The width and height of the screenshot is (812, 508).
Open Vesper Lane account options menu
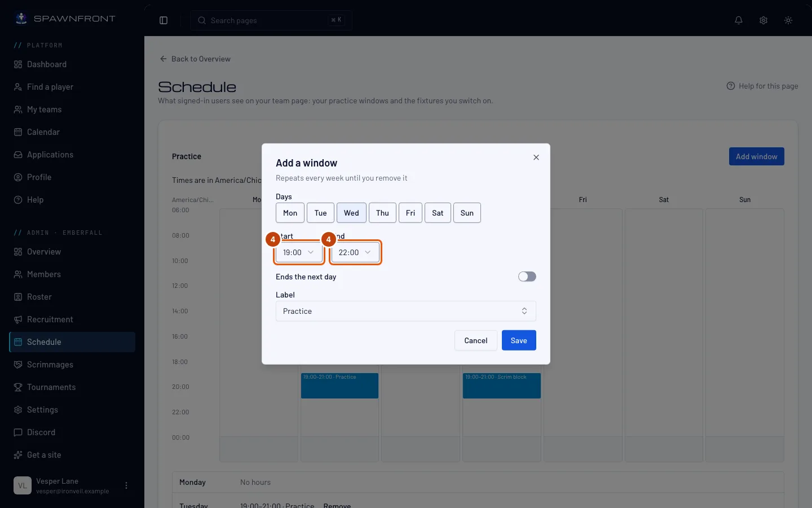pyautogui.click(x=126, y=485)
